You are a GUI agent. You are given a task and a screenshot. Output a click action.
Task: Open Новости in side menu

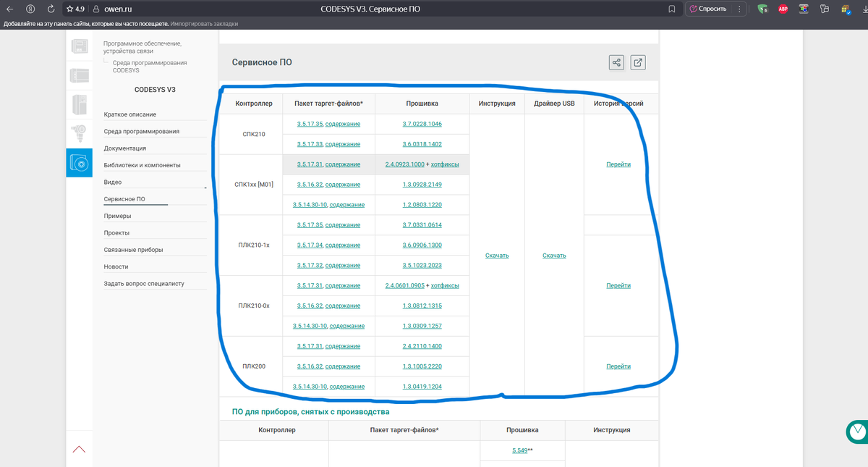[x=116, y=266]
